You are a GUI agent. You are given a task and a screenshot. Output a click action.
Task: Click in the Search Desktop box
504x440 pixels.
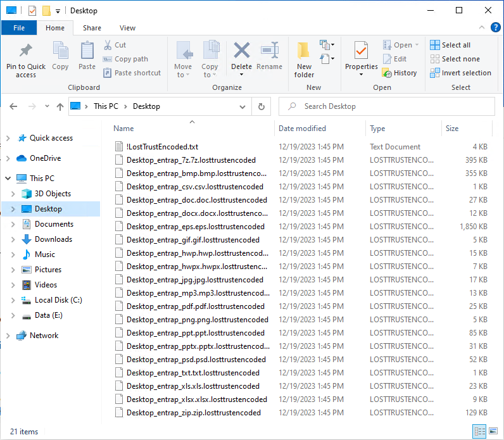click(387, 106)
